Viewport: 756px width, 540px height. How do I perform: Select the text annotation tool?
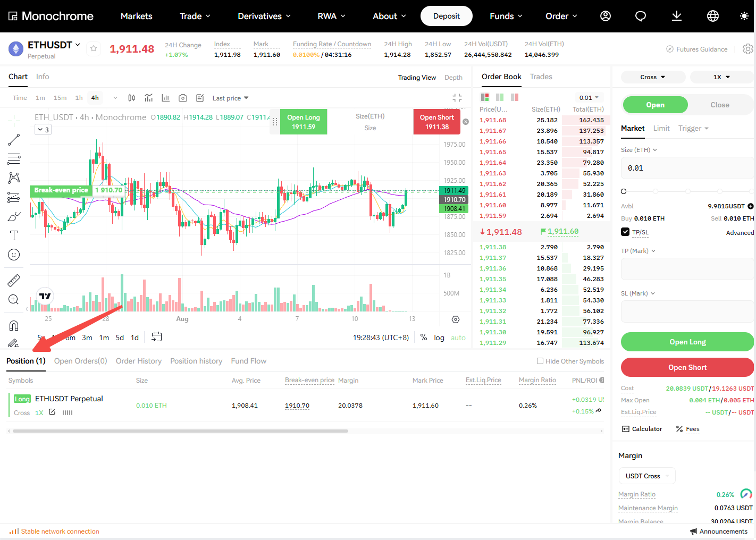click(14, 235)
